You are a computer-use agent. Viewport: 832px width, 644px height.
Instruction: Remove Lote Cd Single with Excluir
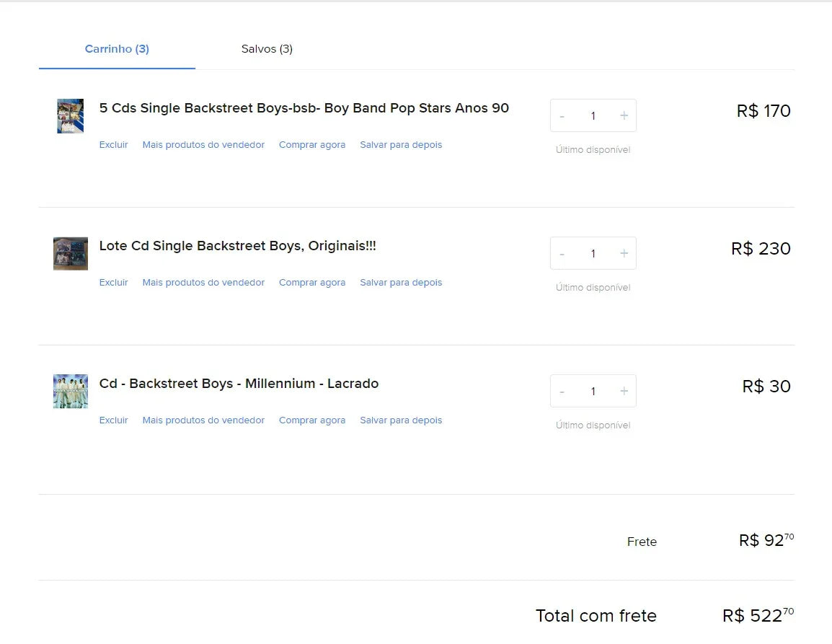[x=113, y=283]
